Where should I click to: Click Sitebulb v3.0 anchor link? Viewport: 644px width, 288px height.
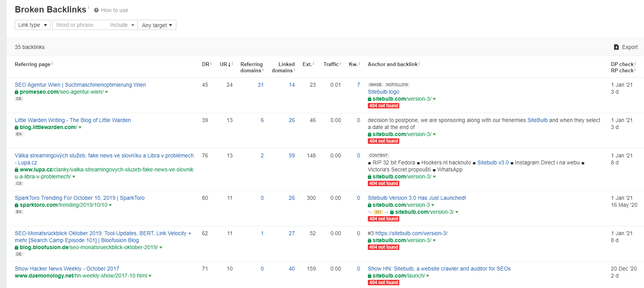coord(493,162)
